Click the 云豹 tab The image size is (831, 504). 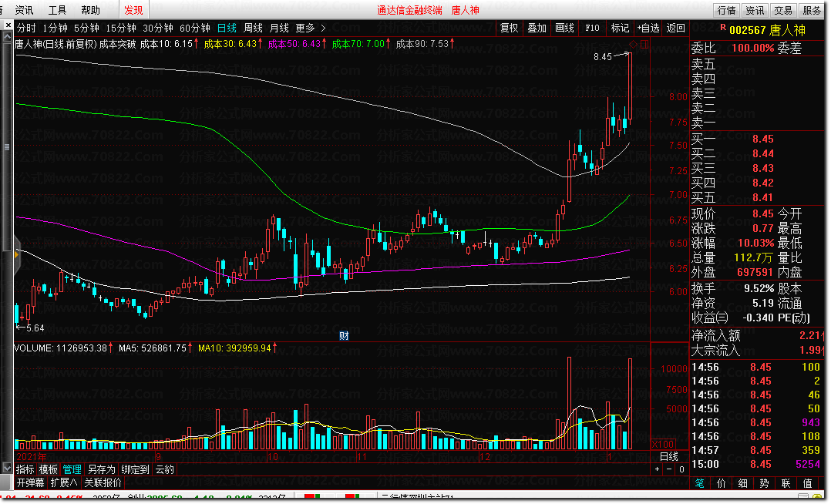point(164,469)
